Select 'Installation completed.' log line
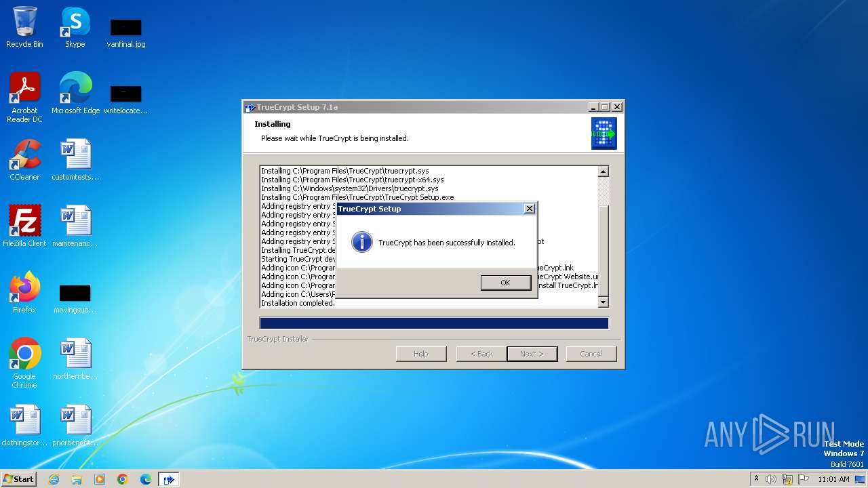The image size is (868, 488). (298, 303)
